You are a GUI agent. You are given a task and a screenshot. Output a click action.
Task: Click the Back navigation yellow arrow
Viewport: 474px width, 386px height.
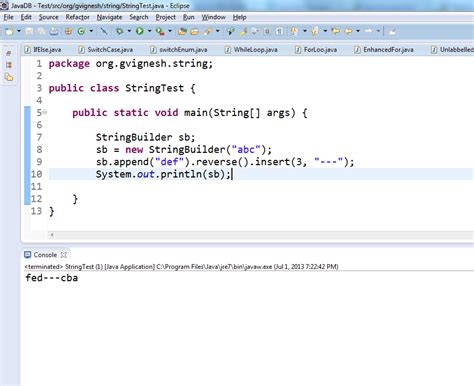(x=348, y=31)
